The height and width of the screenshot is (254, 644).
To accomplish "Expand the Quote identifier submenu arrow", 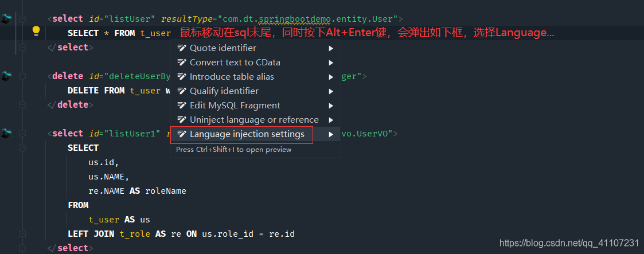I will pyautogui.click(x=331, y=48).
